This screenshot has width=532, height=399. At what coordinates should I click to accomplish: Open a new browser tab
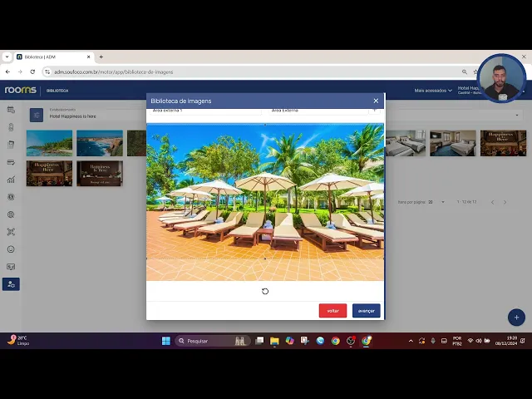pos(101,57)
